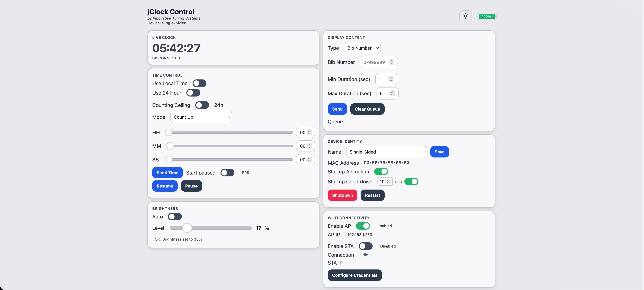Click the ERR status next to Start paused
This screenshot has height=290, width=644.
pos(245,173)
